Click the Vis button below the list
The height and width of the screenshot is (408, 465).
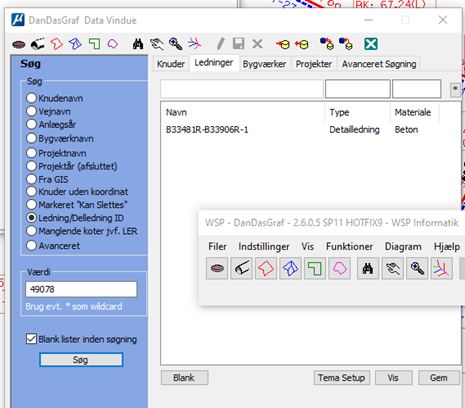[393, 378]
